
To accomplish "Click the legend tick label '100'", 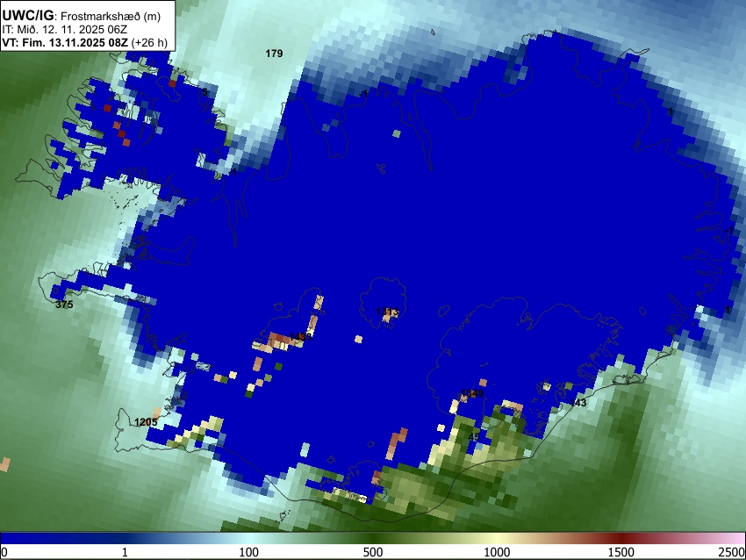I will pos(249,552).
